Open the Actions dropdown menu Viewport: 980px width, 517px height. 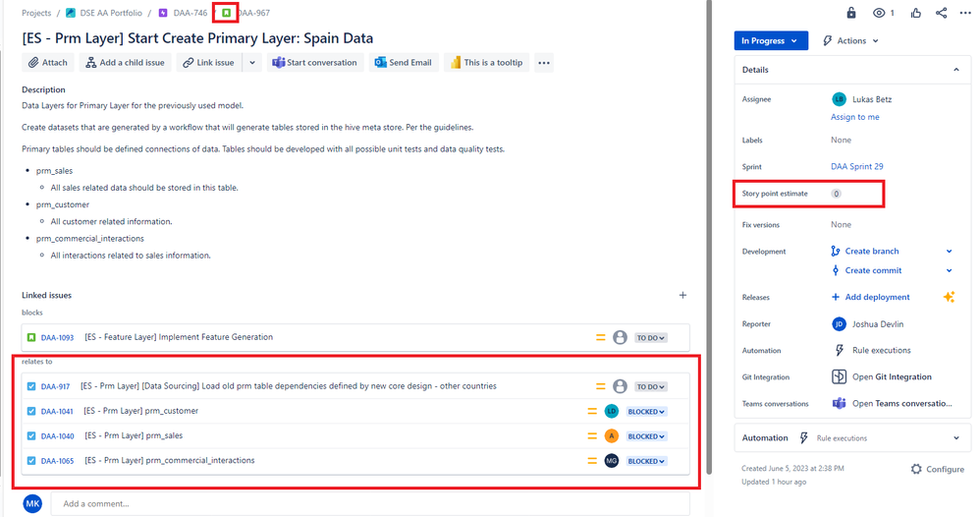pos(850,40)
